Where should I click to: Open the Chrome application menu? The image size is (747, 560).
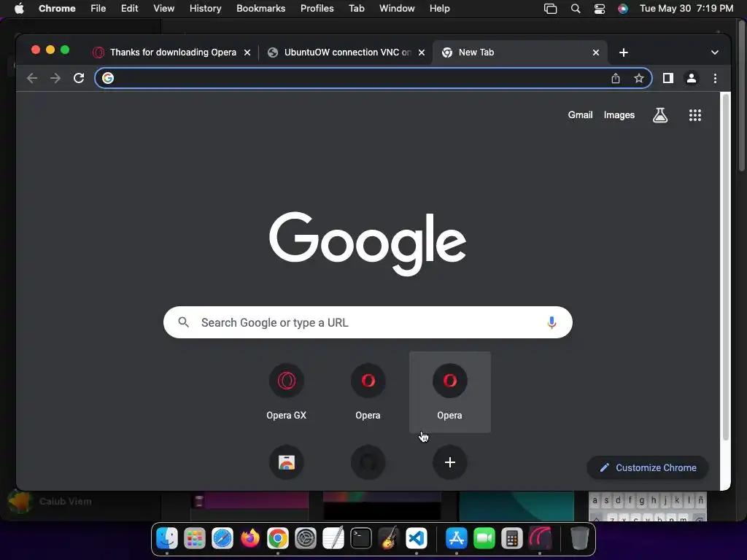(x=57, y=9)
